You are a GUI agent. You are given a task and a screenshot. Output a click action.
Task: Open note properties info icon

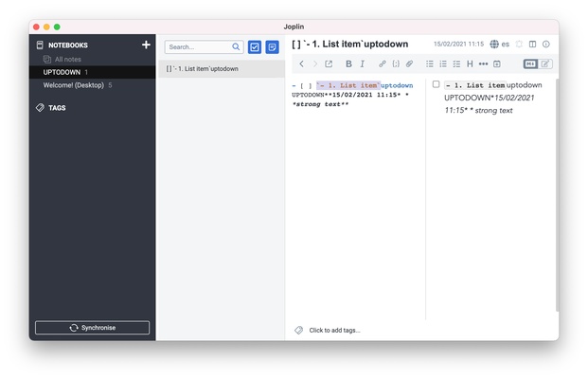(x=546, y=44)
